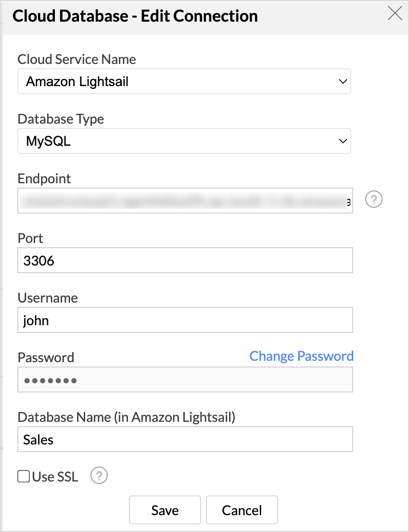This screenshot has height=532, width=409.
Task: Click into the Port field showing 3306
Action: click(185, 260)
